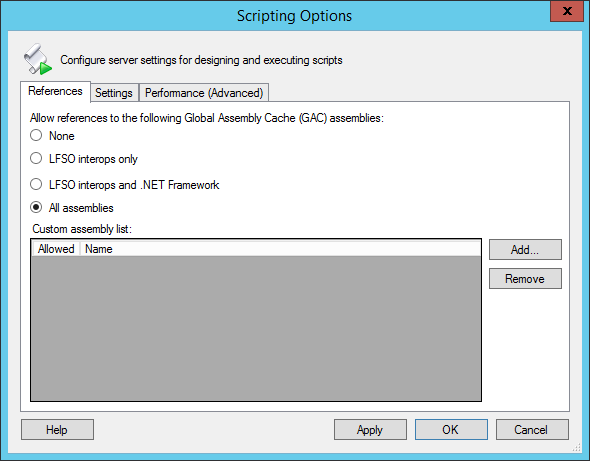
Task: Apply the current scripting settings
Action: 370,430
